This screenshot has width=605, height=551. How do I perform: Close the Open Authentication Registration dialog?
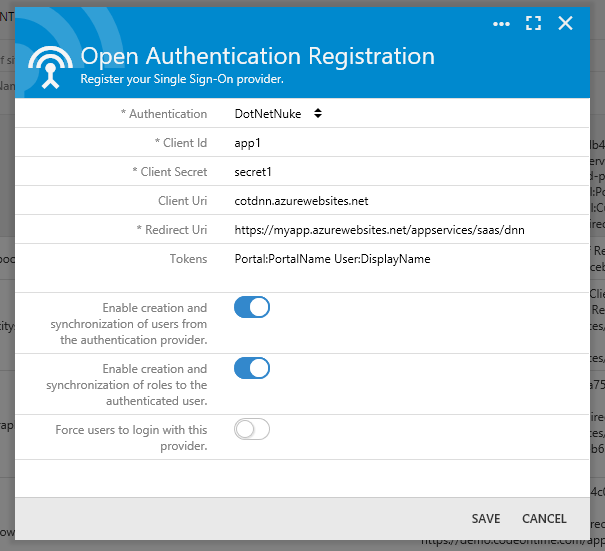[566, 23]
